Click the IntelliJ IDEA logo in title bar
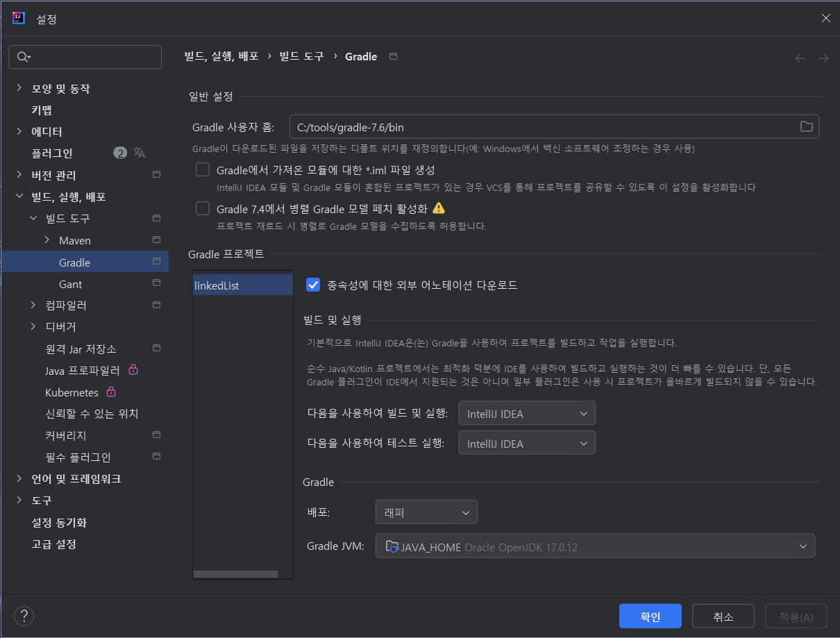The width and height of the screenshot is (840, 638). point(19,18)
